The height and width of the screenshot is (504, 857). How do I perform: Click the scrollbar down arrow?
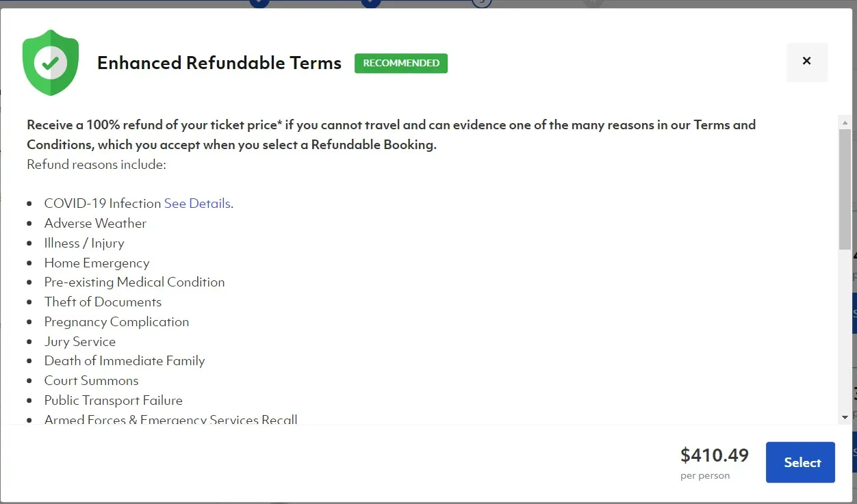pos(845,416)
